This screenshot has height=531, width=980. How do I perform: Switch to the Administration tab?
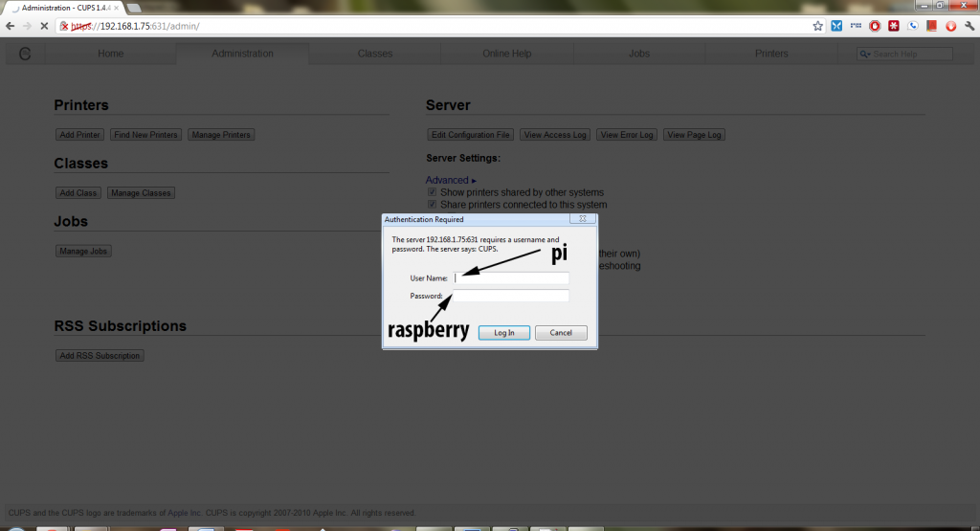[242, 54]
